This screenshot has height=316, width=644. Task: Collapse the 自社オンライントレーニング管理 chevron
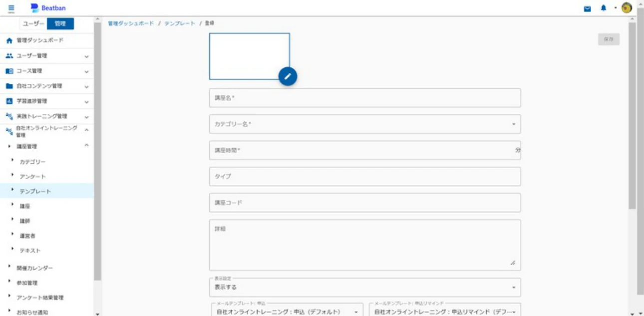pos(86,130)
